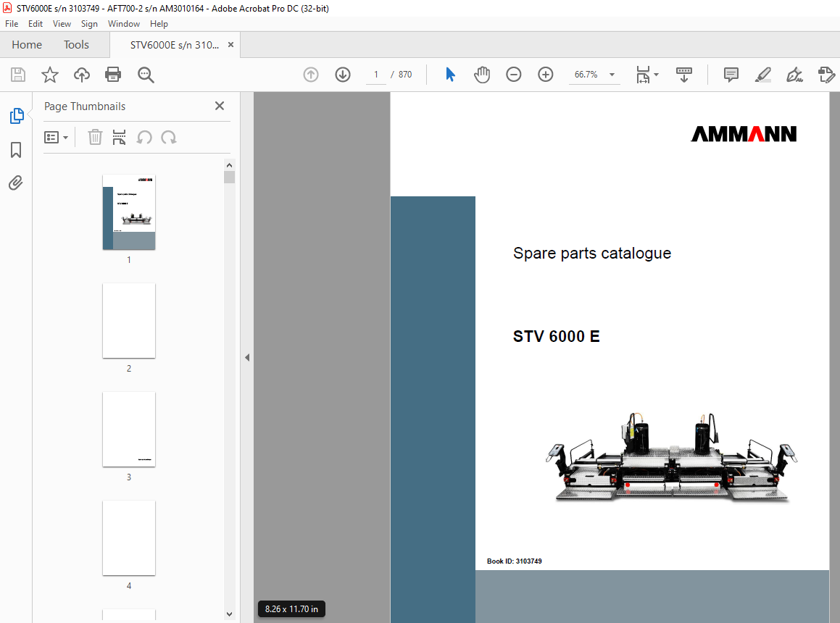Viewport: 840px width, 623px height.
Task: Switch to the Tools tab
Action: click(x=76, y=44)
